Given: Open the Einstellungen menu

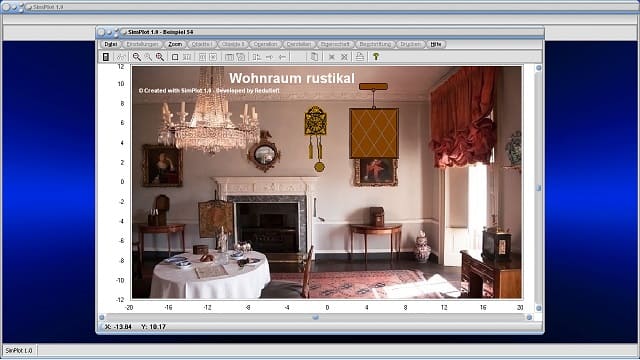Looking at the screenshot, I should (x=142, y=44).
